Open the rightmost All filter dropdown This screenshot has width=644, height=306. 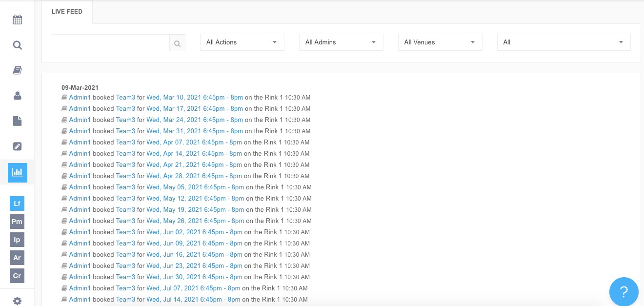563,42
